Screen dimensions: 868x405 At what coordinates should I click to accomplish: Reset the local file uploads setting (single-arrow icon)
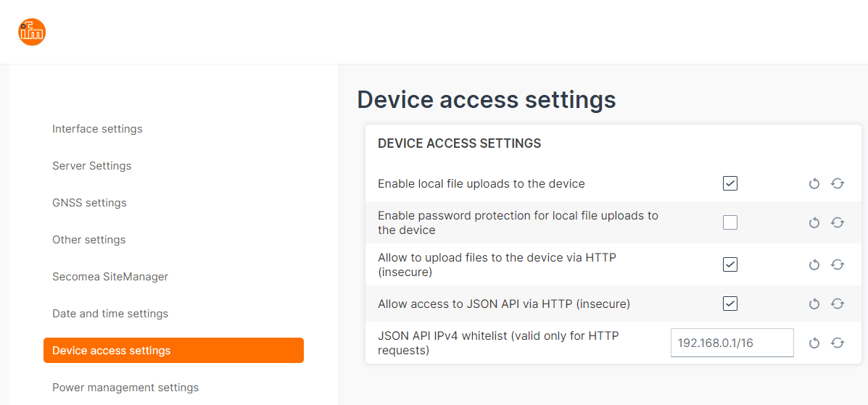click(814, 184)
